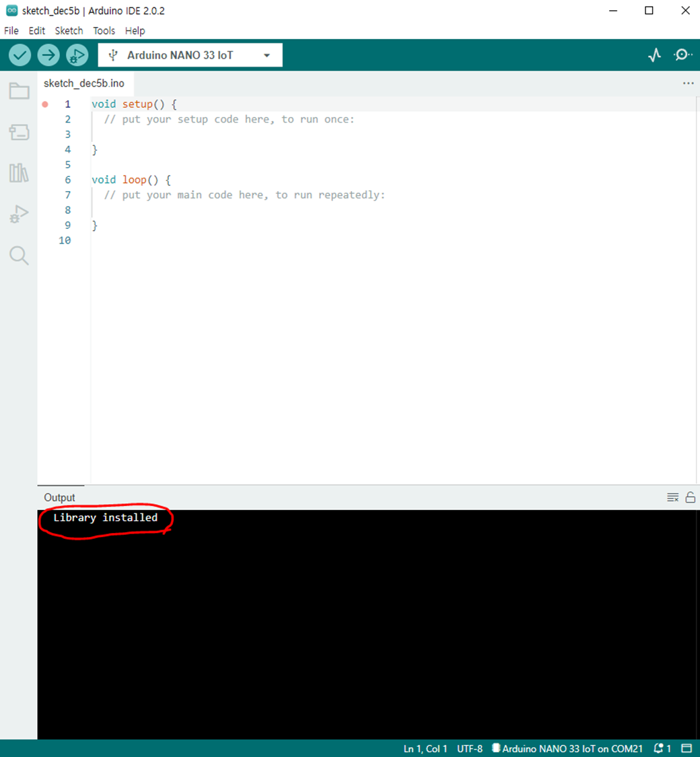Open the Serial Plotter
Viewport: 700px width, 757px height.
[x=655, y=55]
